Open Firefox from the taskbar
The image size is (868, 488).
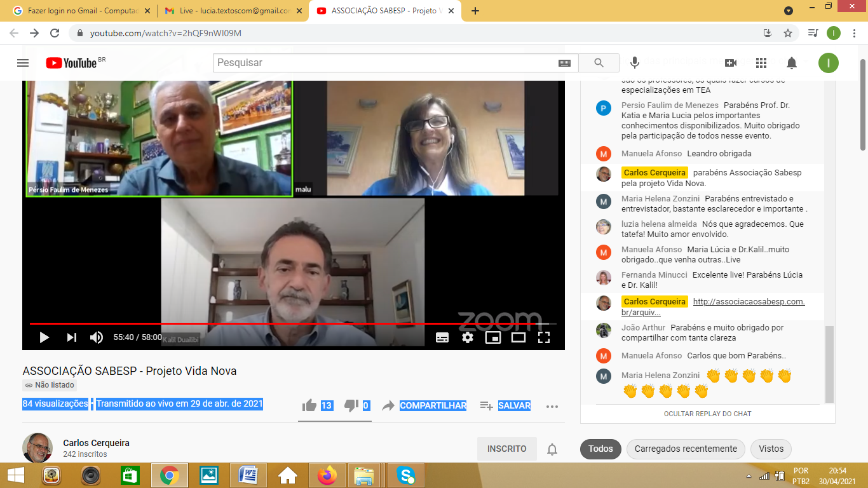[x=327, y=475]
